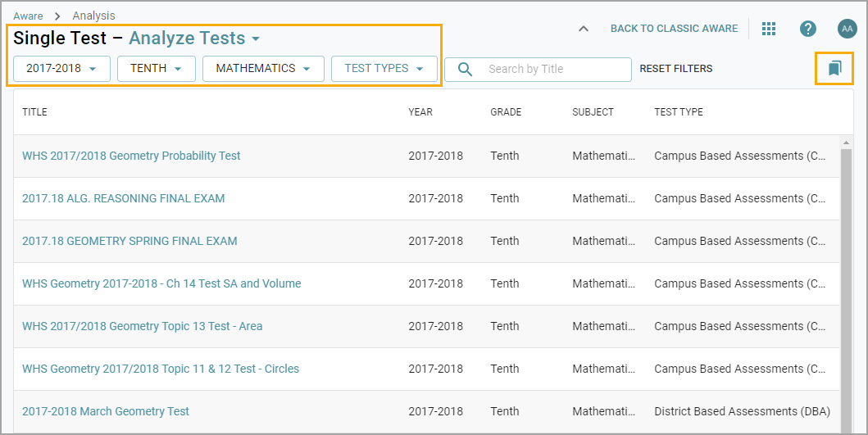Open the TENTH grade dropdown
This screenshot has width=868, height=435.
[156, 69]
